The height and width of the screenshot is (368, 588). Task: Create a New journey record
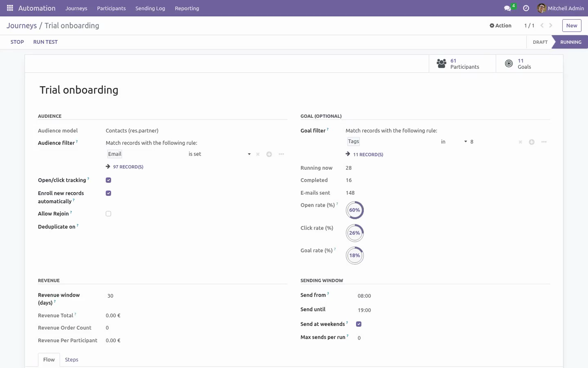(x=571, y=25)
